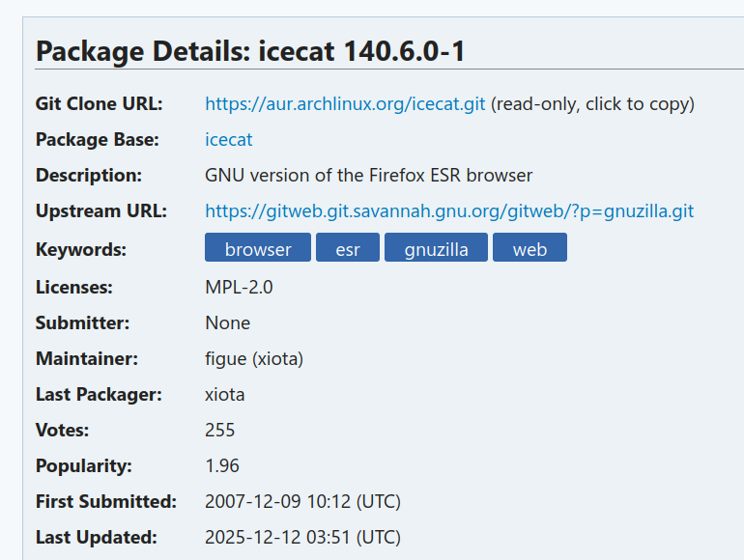The width and height of the screenshot is (744, 560).
Task: Click the 'First Submitted:' label
Action: (106, 502)
